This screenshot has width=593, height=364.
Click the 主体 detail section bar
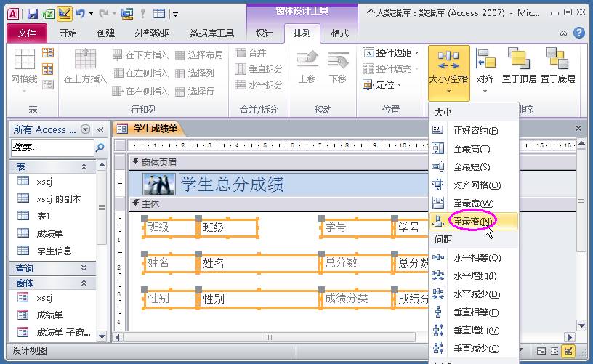[278, 204]
